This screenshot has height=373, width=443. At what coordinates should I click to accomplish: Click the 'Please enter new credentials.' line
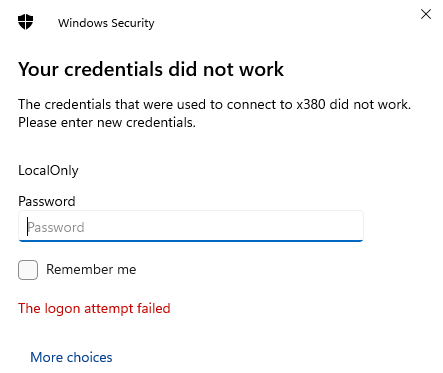pyautogui.click(x=107, y=123)
